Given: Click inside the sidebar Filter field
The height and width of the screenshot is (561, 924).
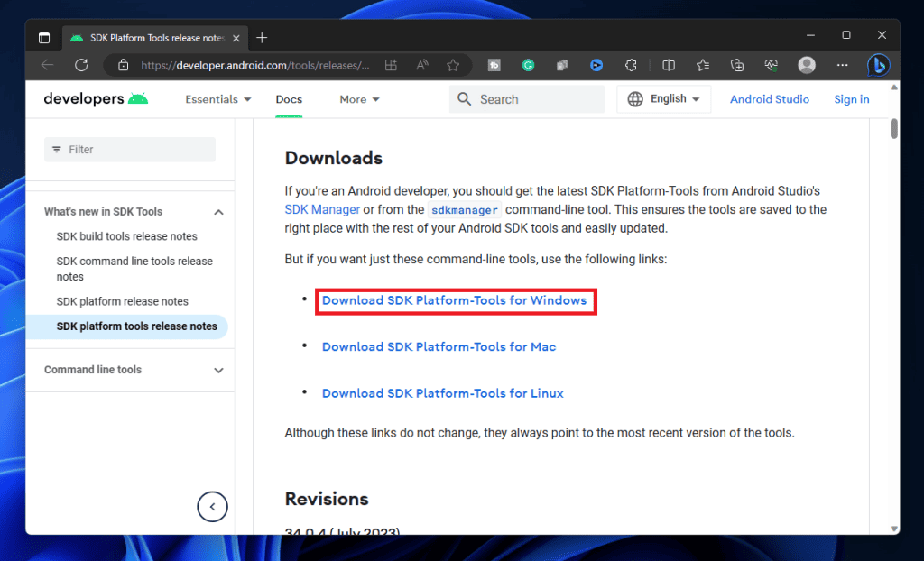Looking at the screenshot, I should coord(129,149).
